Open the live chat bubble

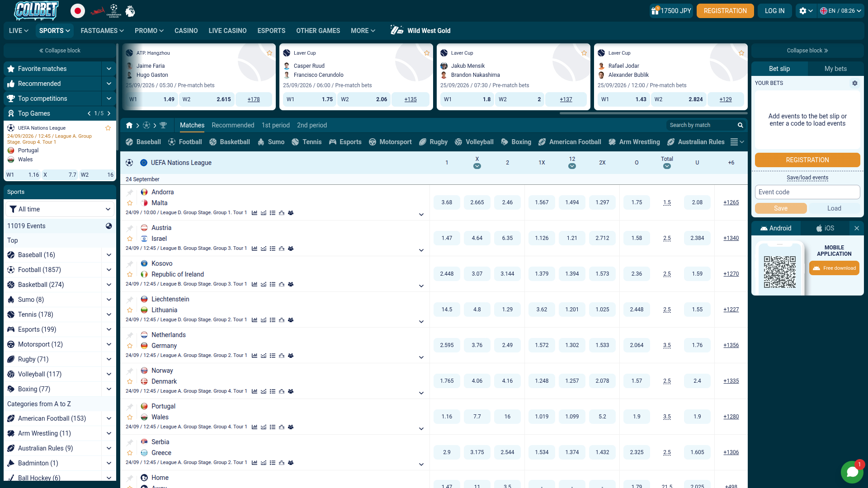(x=852, y=472)
